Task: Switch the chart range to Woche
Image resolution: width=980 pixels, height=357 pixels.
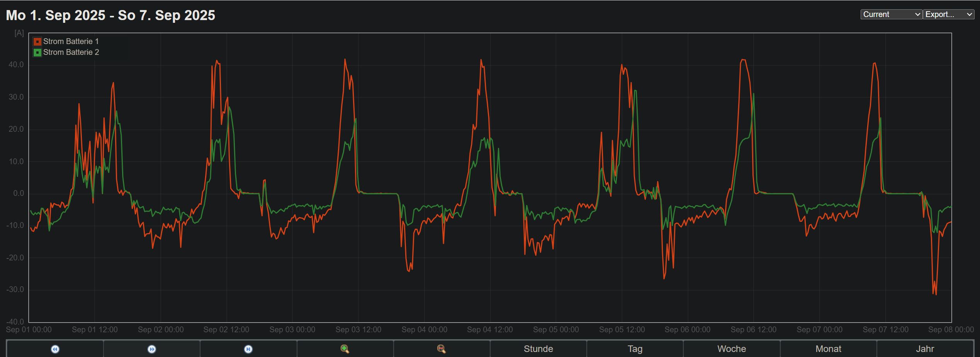Action: click(x=732, y=349)
